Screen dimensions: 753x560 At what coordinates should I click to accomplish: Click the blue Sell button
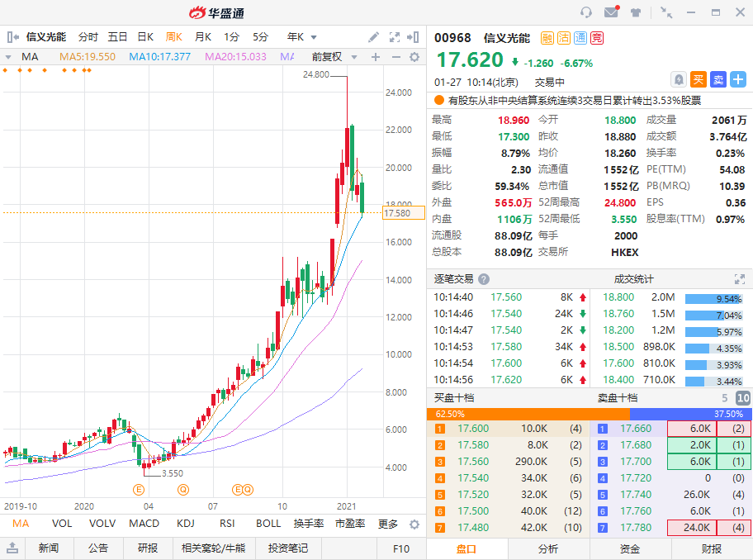718,79
